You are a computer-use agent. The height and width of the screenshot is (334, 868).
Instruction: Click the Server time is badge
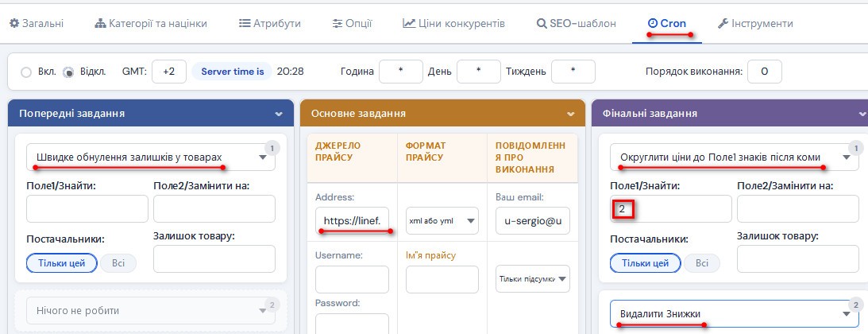click(233, 72)
